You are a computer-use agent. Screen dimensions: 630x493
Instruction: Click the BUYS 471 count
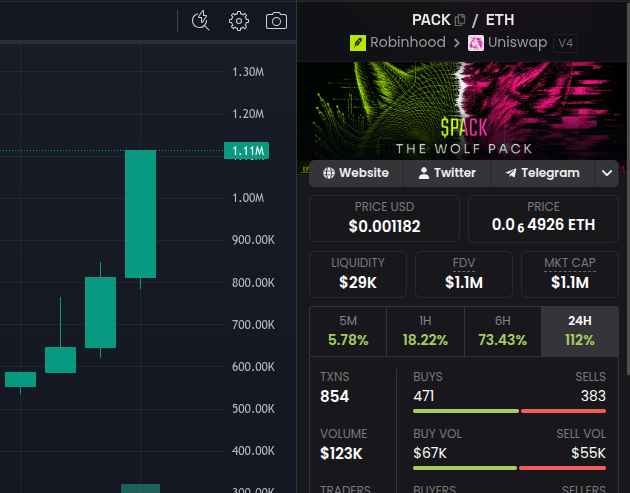pos(423,396)
